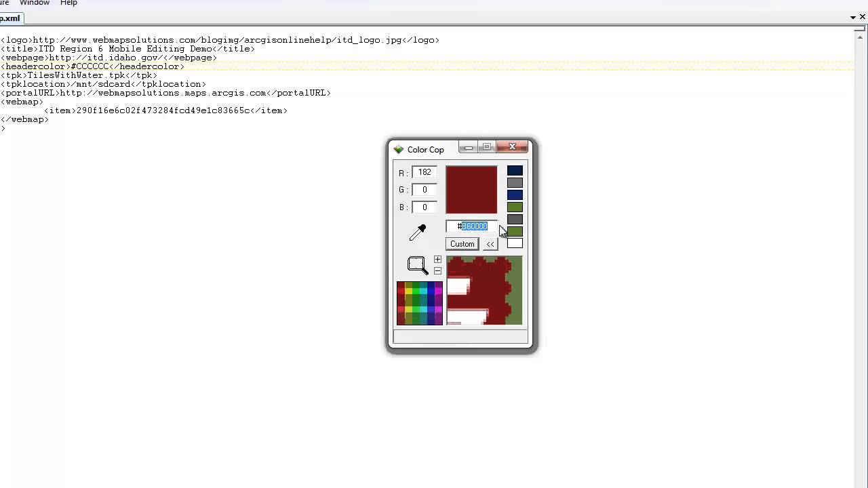
Task: Select the Color Cop magnifier tool
Action: pyautogui.click(x=417, y=265)
